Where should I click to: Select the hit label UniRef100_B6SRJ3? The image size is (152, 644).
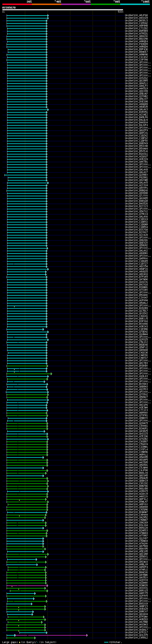click(136, 21)
